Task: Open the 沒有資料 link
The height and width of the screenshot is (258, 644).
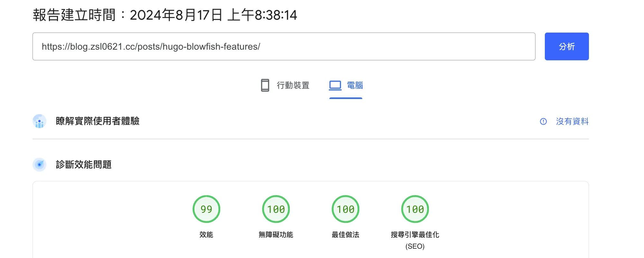Action: pyautogui.click(x=572, y=122)
